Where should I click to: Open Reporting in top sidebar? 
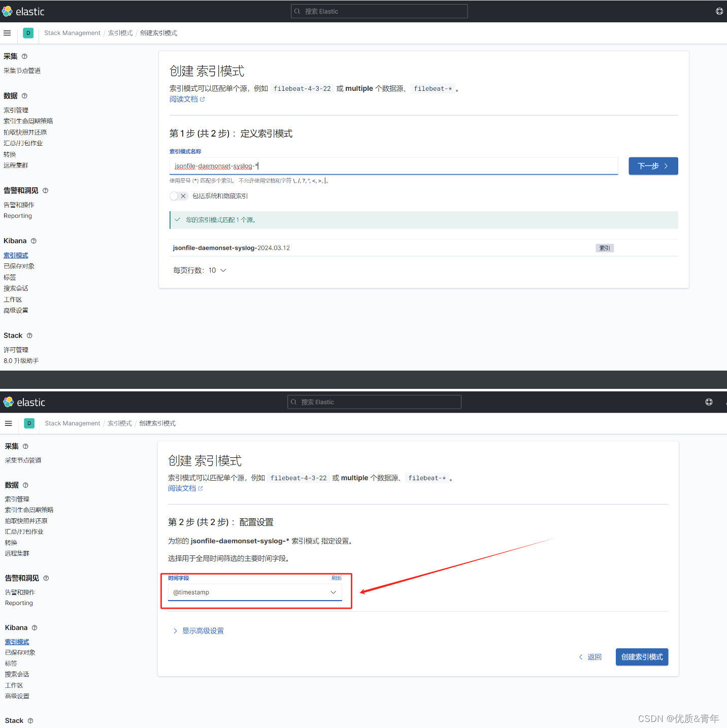(18, 216)
